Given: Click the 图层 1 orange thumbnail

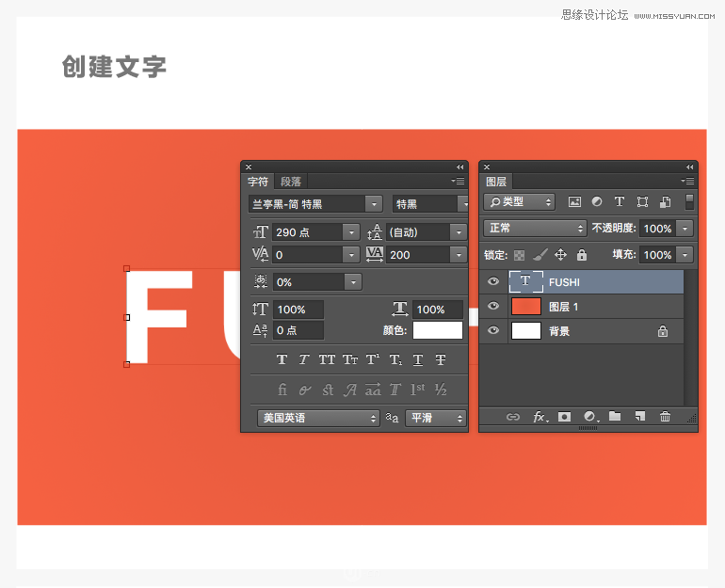Looking at the screenshot, I should pyautogui.click(x=526, y=307).
